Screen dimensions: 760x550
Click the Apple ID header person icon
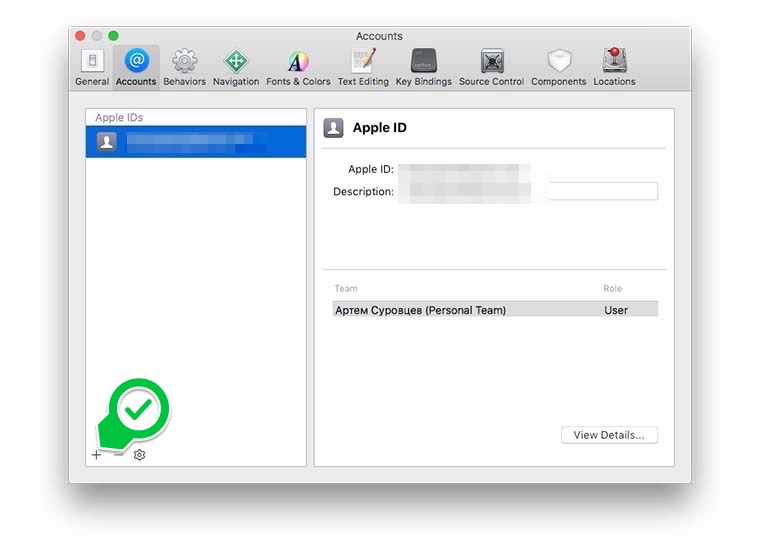[333, 128]
